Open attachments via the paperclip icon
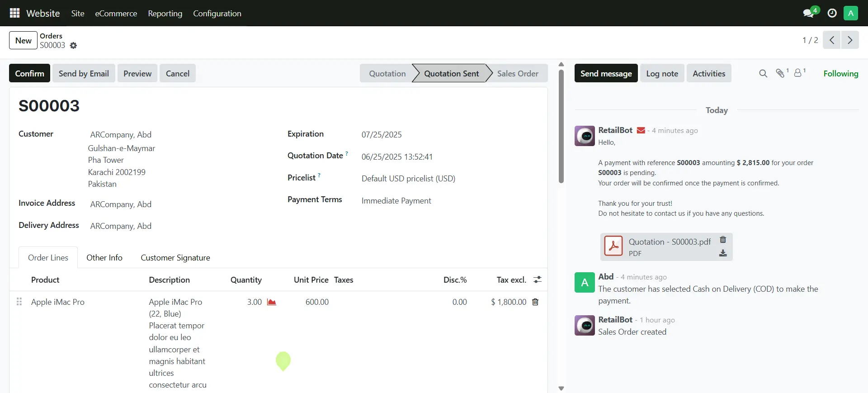Image resolution: width=868 pixels, height=393 pixels. pyautogui.click(x=780, y=73)
